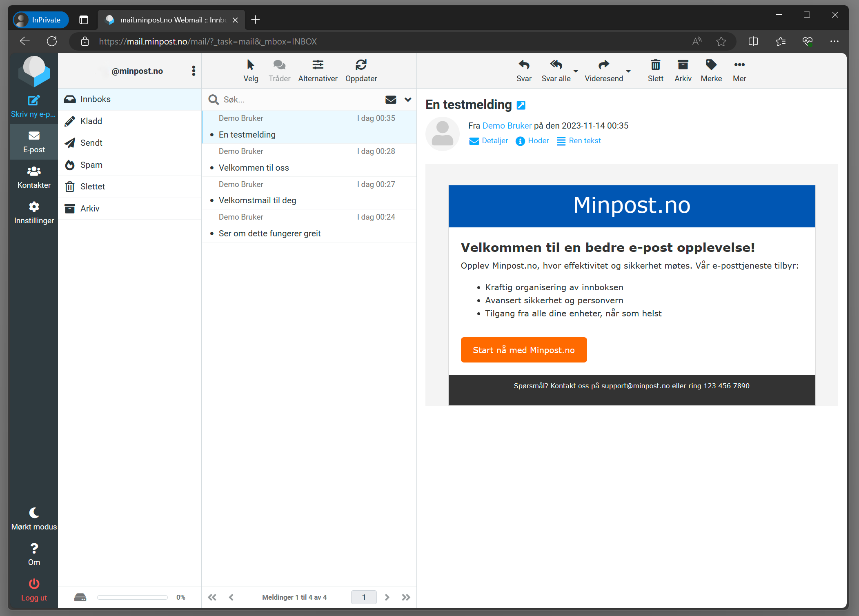Toggle Tråder threads view
The image size is (859, 616).
click(279, 65)
